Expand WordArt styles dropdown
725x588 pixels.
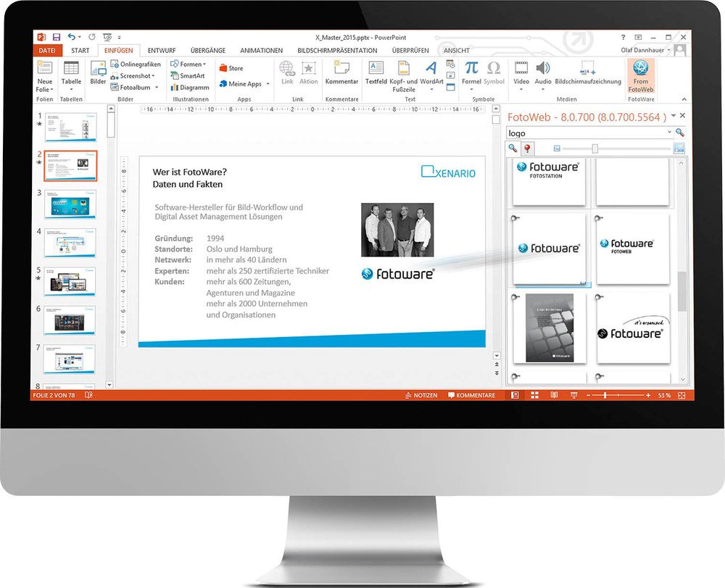tap(431, 89)
